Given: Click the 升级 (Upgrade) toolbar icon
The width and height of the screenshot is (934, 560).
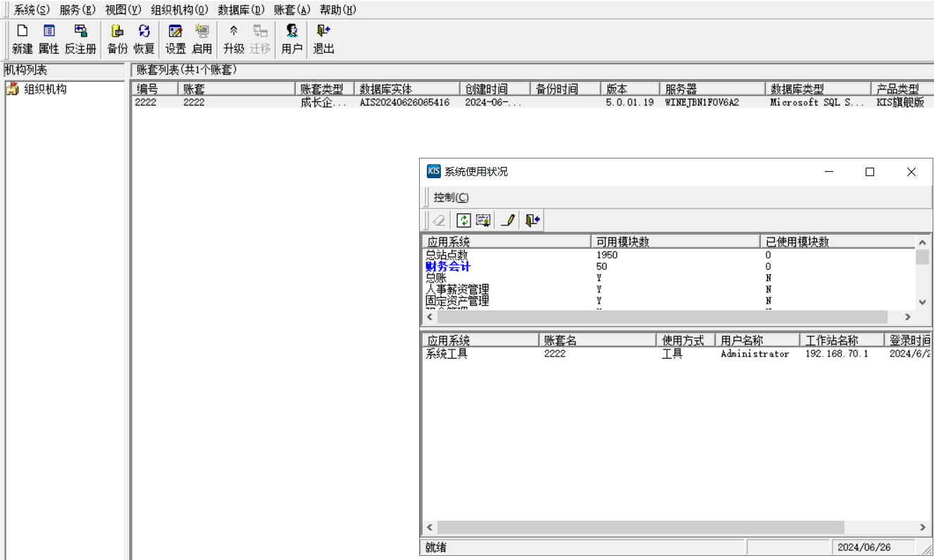Looking at the screenshot, I should click(233, 39).
